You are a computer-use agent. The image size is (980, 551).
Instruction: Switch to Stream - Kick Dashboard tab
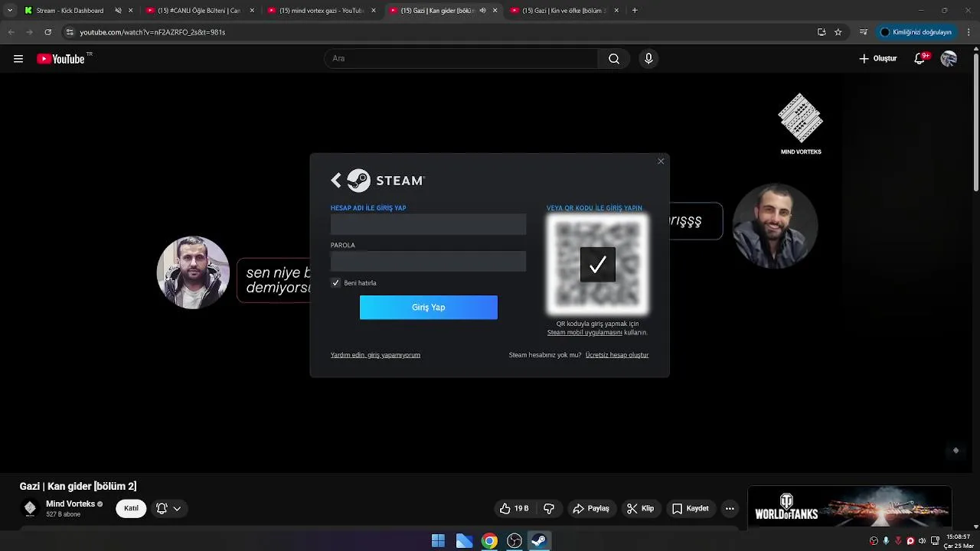click(69, 11)
